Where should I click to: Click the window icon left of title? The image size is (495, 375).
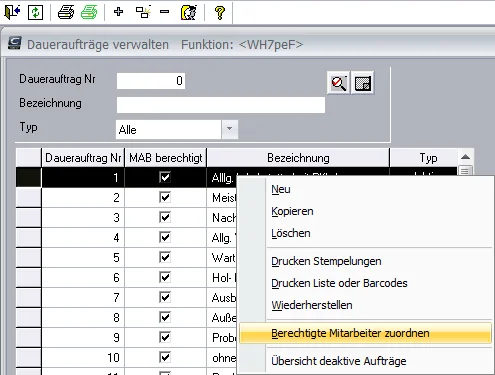click(15, 43)
